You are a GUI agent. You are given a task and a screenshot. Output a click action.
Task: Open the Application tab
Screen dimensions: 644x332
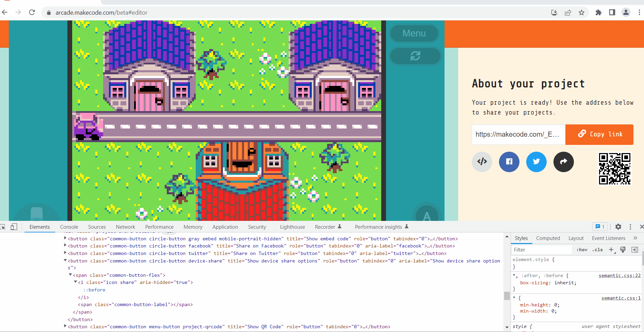[x=225, y=227]
